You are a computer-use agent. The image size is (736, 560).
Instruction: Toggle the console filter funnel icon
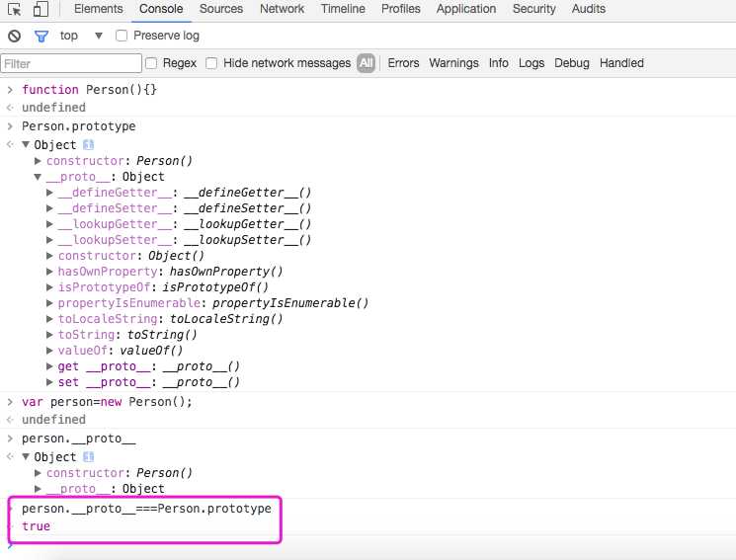click(41, 36)
